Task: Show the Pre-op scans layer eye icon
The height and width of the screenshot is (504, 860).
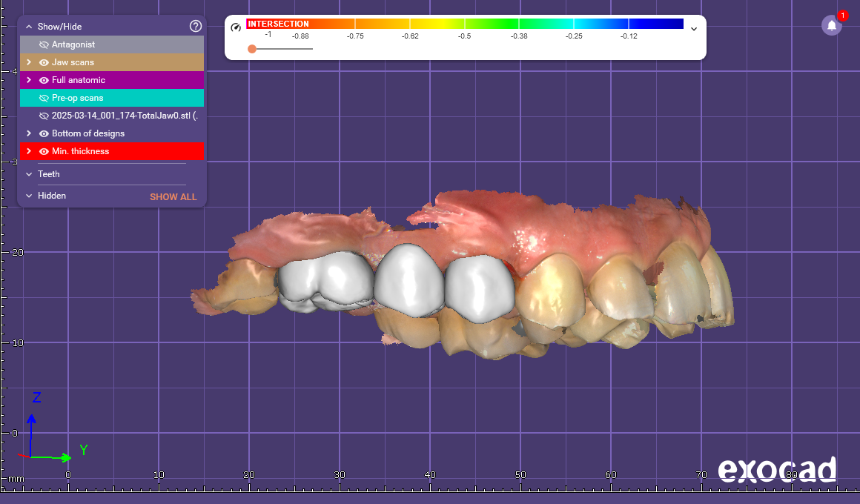Action: 44,98
